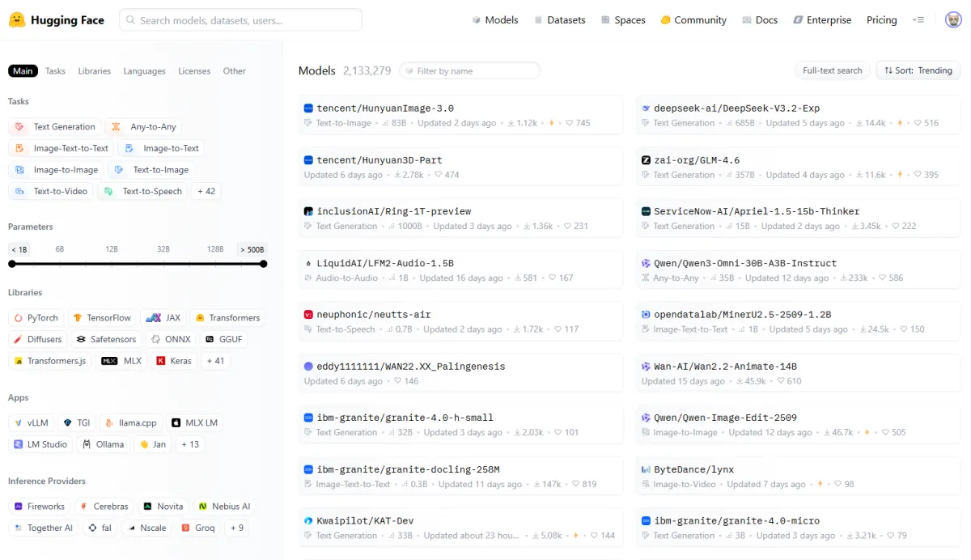Image resolution: width=971 pixels, height=560 pixels.
Task: Select the Image-to-Text task filter
Action: click(x=162, y=148)
